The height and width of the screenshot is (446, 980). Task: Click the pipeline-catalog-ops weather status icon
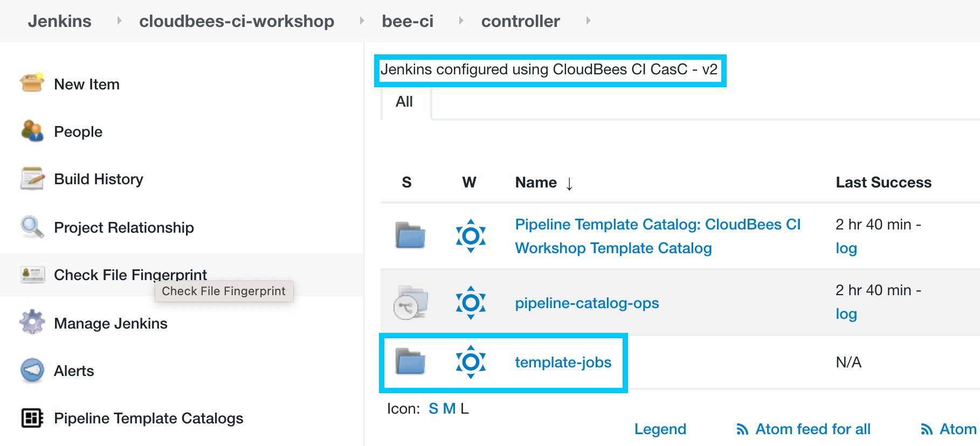point(471,303)
